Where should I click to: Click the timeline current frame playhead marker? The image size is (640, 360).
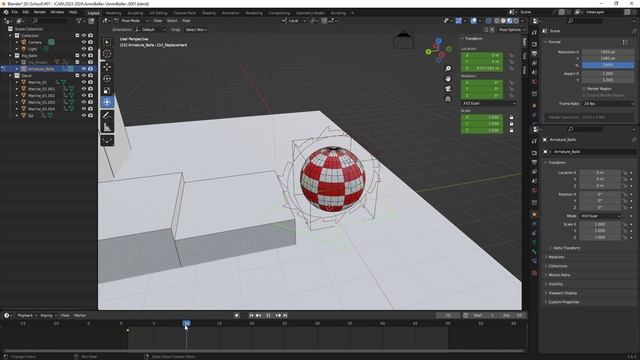(186, 323)
